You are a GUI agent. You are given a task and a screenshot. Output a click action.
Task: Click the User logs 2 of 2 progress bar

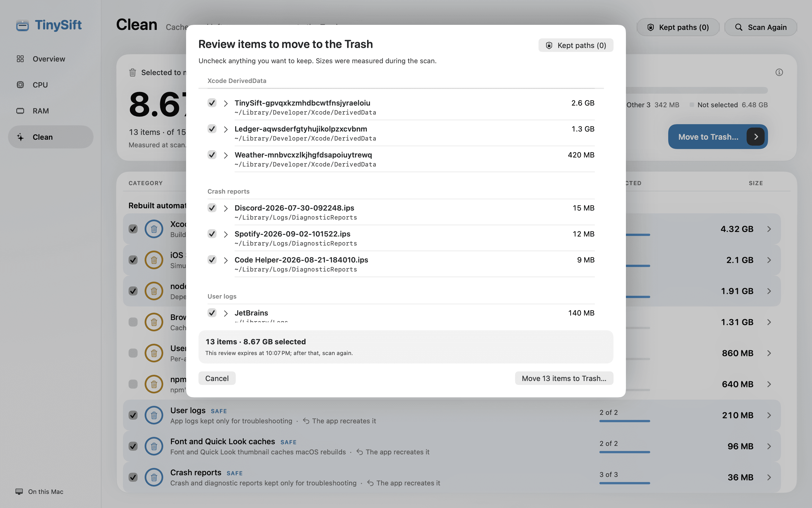625,421
